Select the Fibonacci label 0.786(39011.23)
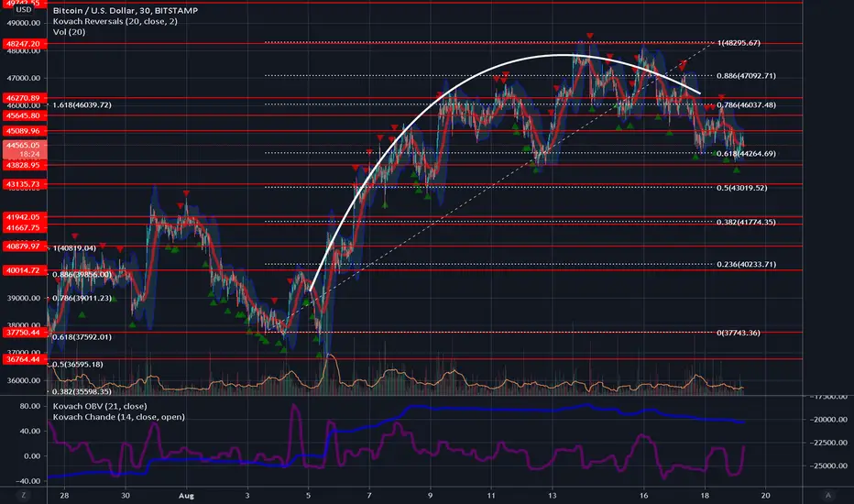 tap(82, 298)
